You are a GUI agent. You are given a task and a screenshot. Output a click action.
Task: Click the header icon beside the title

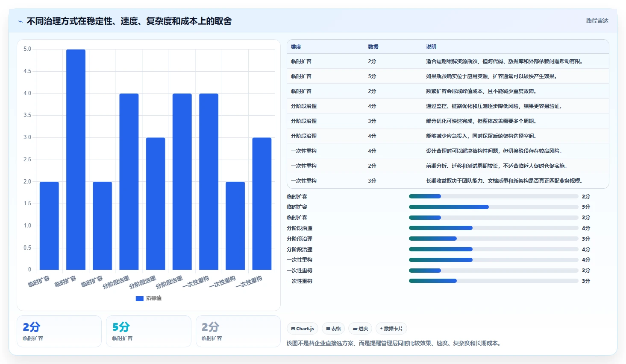[x=20, y=21]
